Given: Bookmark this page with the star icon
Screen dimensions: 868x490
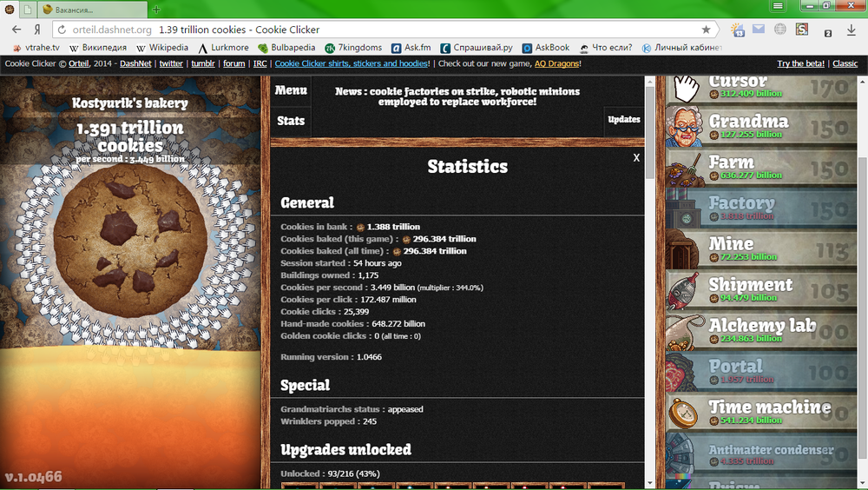Looking at the screenshot, I should click(x=706, y=29).
